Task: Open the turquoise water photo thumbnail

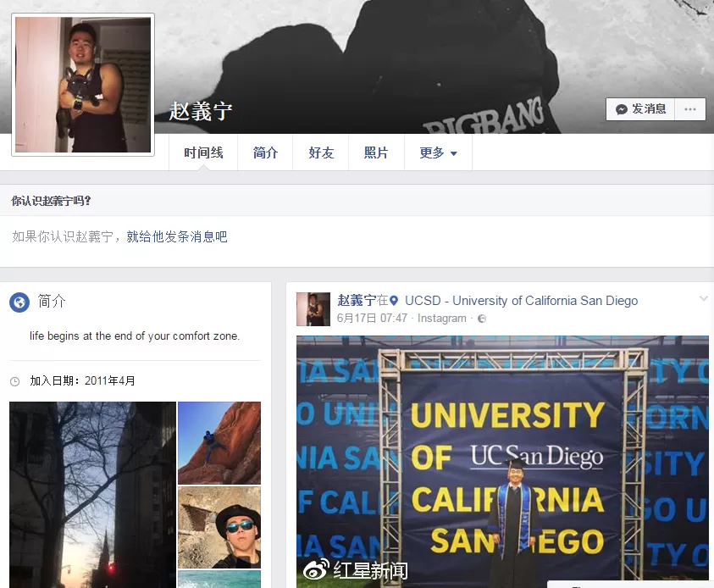Action: pos(219,580)
